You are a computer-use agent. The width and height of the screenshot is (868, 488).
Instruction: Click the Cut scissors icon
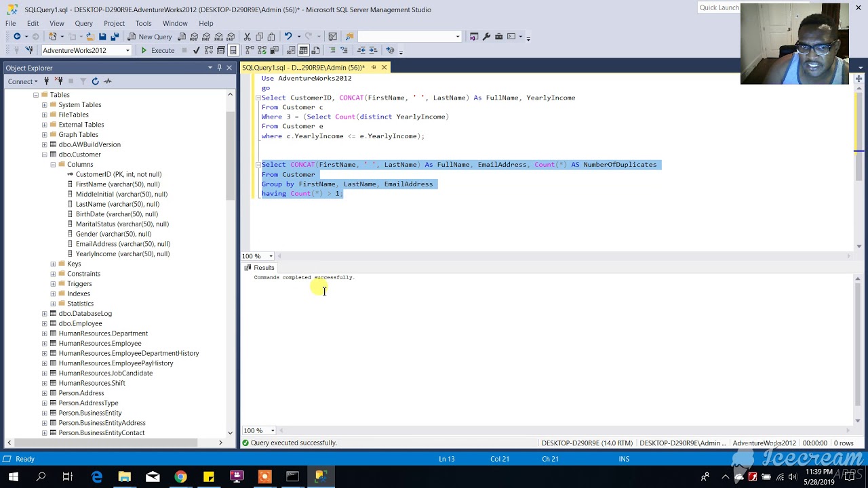pyautogui.click(x=248, y=37)
